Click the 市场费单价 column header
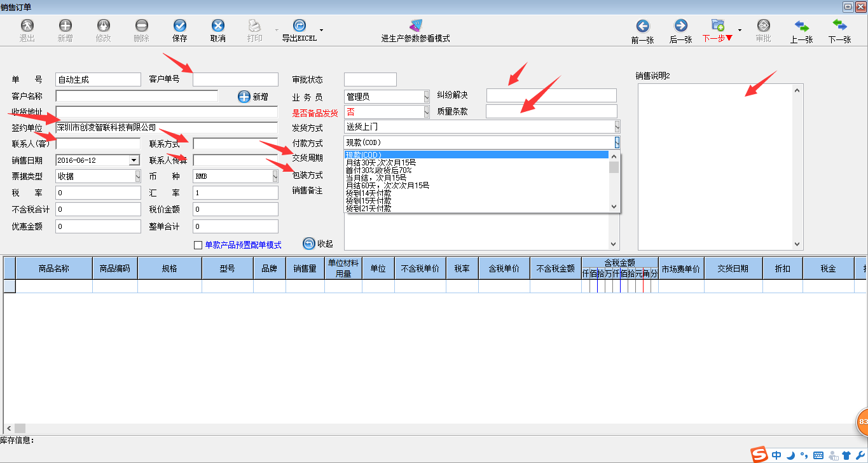868x463 pixels. tap(681, 269)
